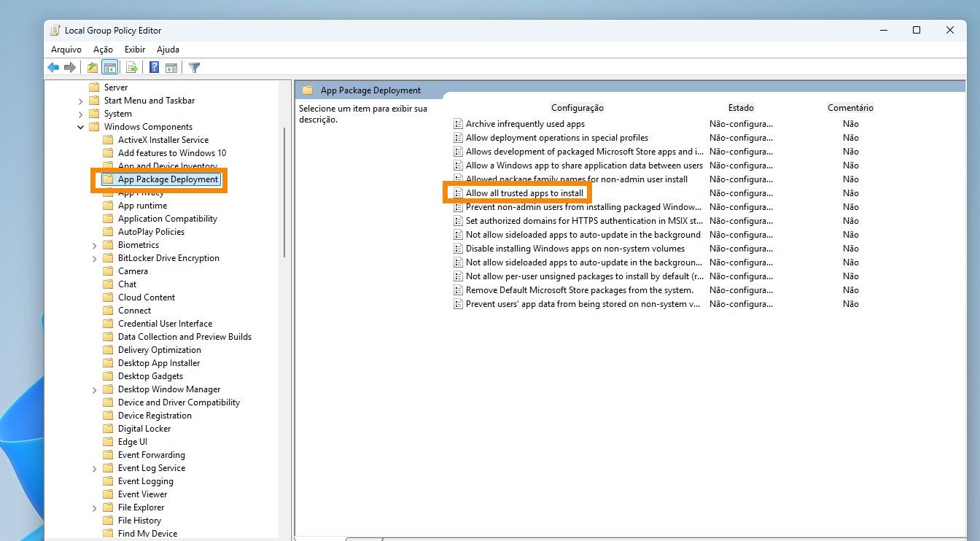Toggle the Show/Hide Action Pane toolbar icon
Viewport: 980px width, 541px height.
(x=171, y=68)
